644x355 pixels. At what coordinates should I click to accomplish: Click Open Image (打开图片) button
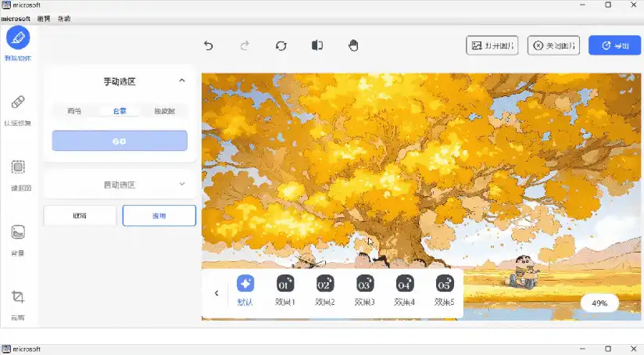coord(492,45)
